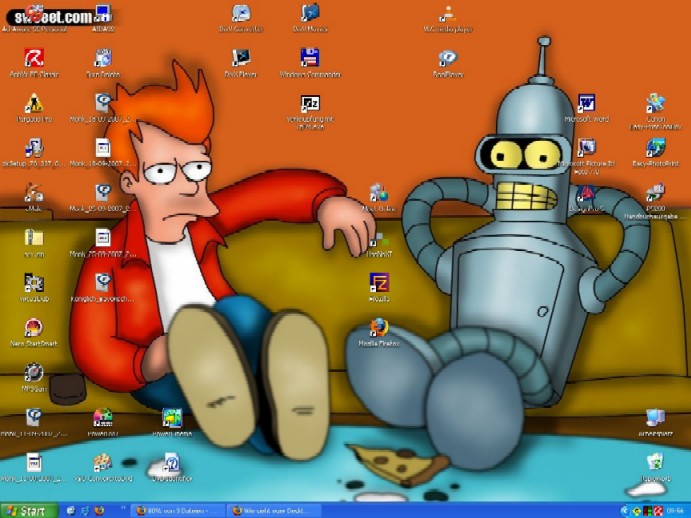Screen dimensions: 691x518
Task: Open the iP5200 Handbuchausgabe shortcut
Action: click(x=656, y=201)
